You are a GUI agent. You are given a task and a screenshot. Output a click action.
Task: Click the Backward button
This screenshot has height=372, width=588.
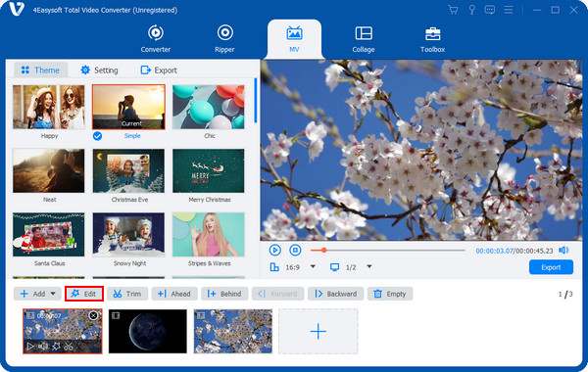(335, 294)
